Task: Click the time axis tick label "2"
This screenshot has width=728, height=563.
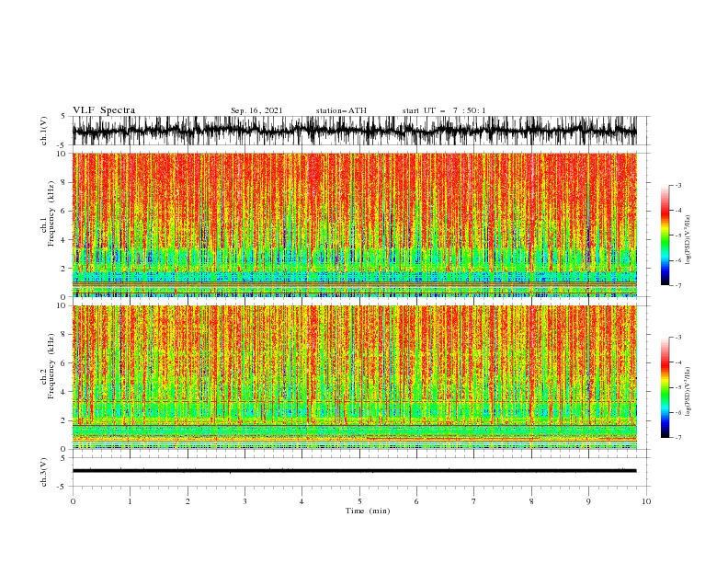Action: 188,501
